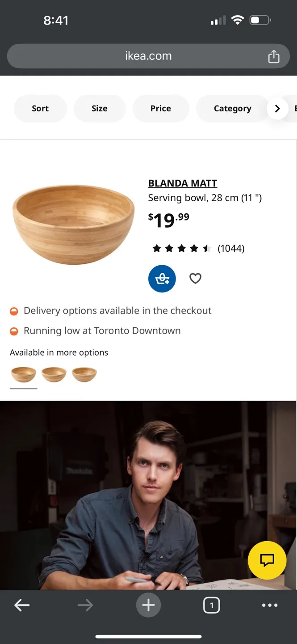Image resolution: width=297 pixels, height=644 pixels.
Task: Share the page using the share icon
Action: click(274, 56)
